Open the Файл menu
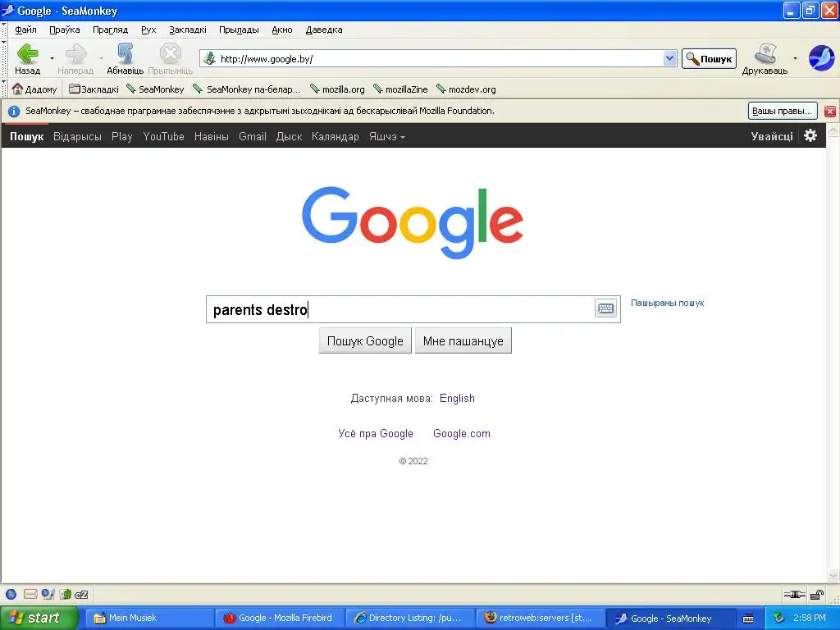The height and width of the screenshot is (630, 840). (x=25, y=30)
